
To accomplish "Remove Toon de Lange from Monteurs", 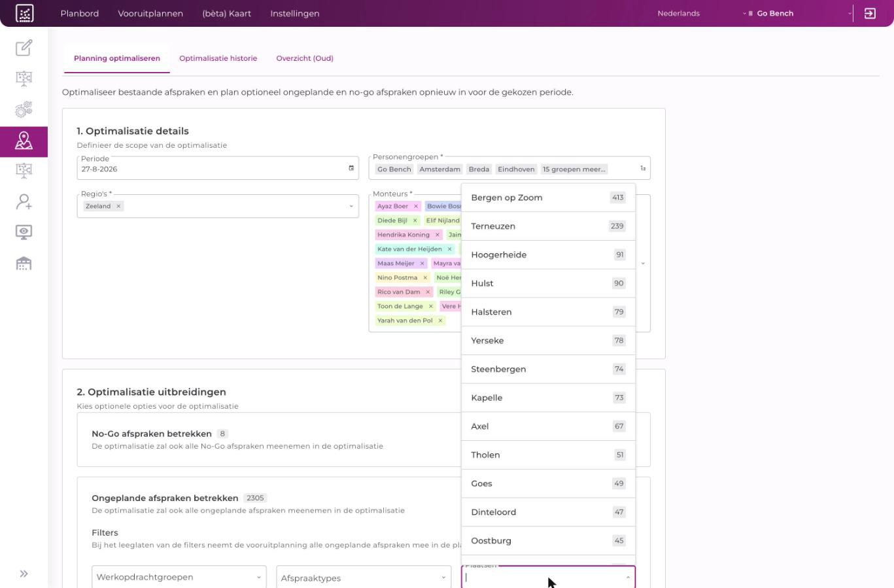I will [430, 306].
